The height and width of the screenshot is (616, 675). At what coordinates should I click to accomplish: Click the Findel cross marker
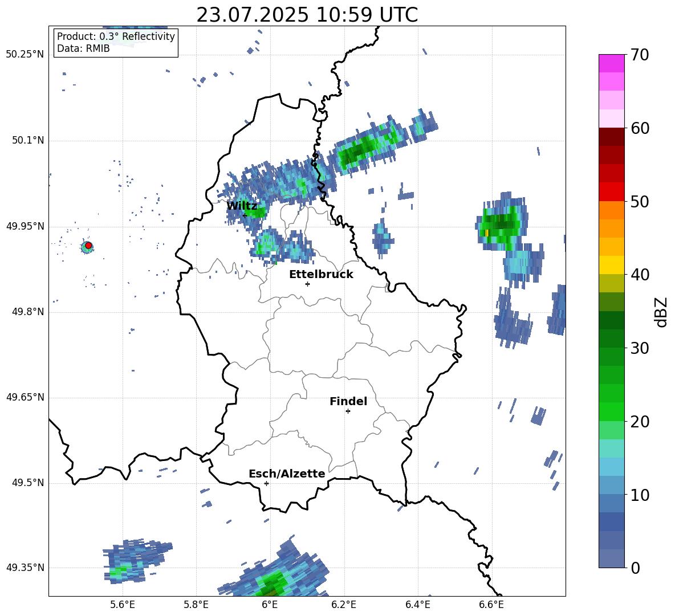pos(348,411)
